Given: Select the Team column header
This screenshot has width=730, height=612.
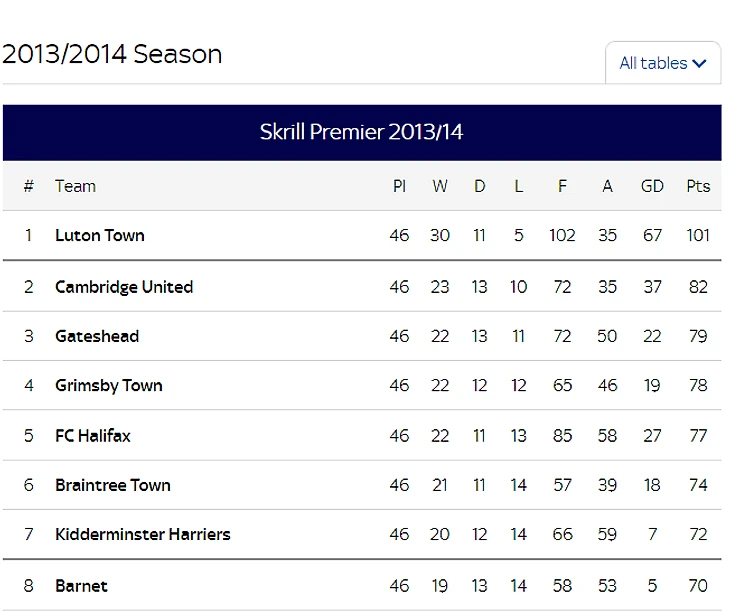Looking at the screenshot, I should [x=75, y=186].
